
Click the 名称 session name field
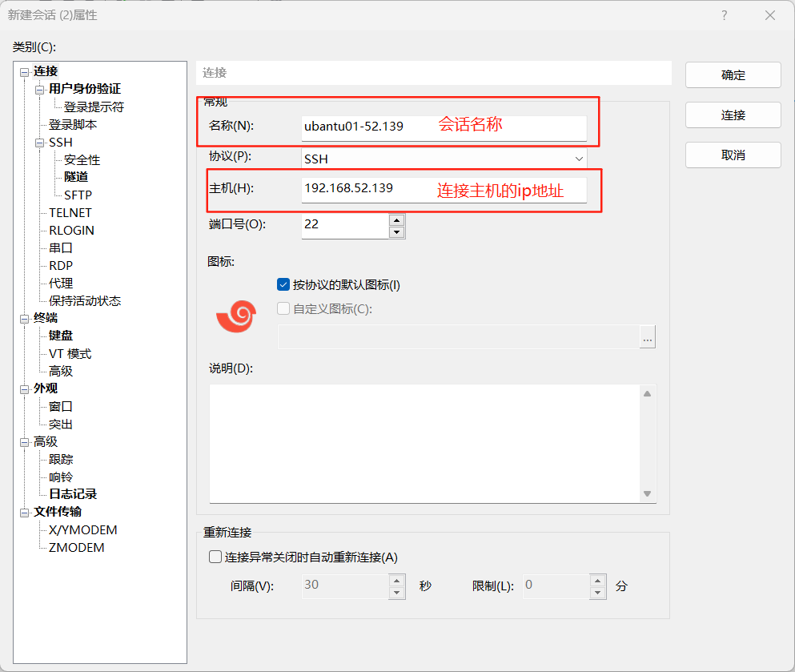(x=444, y=128)
